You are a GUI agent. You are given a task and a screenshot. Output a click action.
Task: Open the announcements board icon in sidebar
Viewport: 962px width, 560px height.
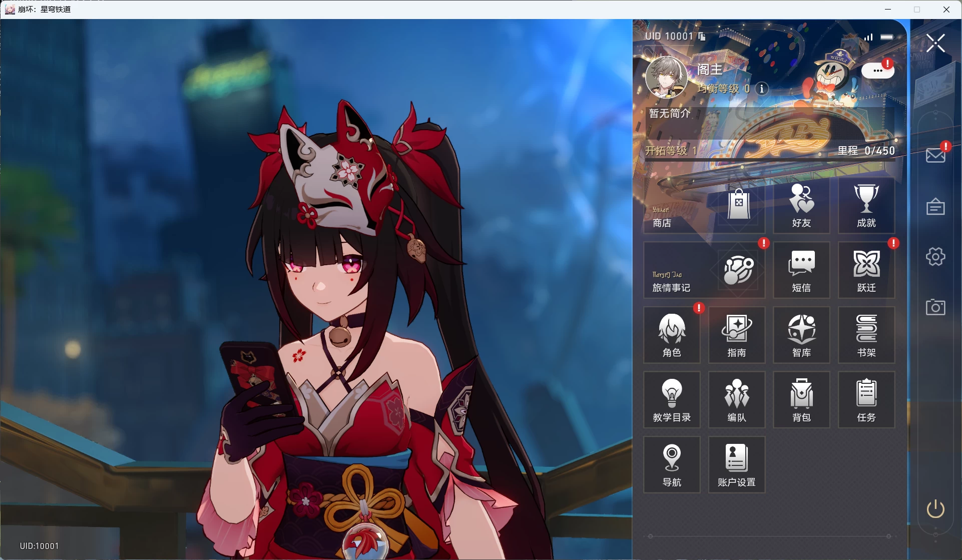[935, 206]
